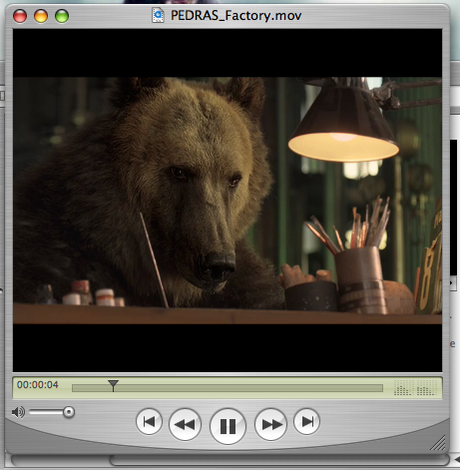The height and width of the screenshot is (470, 460).
Task: Minimize the player with the yellow button
Action: pyautogui.click(x=41, y=16)
